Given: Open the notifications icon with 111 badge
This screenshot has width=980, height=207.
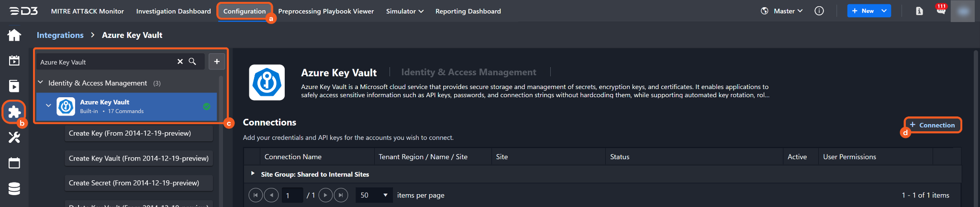Looking at the screenshot, I should point(941,11).
